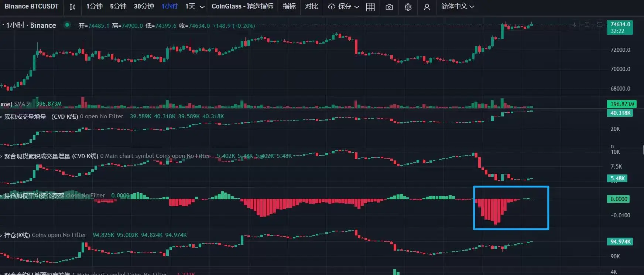
Task: Expand the timeframe dropdown arrow next to 1天
Action: [x=202, y=7]
